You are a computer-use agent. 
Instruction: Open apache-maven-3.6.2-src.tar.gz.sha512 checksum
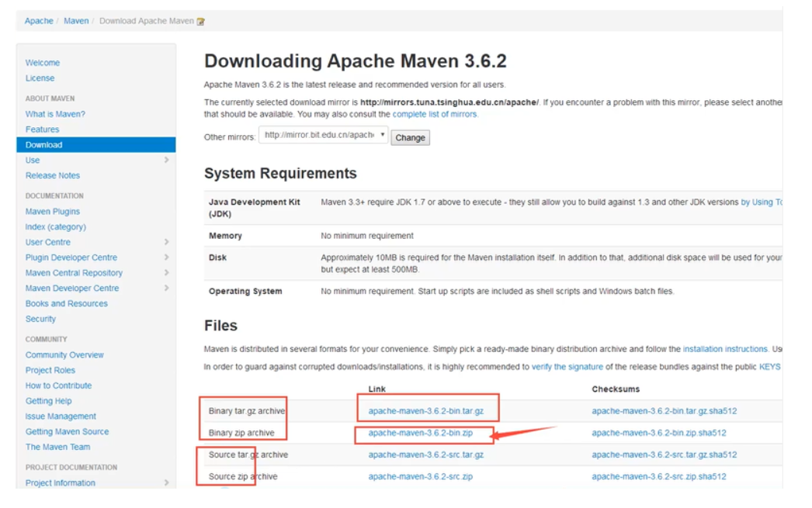(x=664, y=454)
